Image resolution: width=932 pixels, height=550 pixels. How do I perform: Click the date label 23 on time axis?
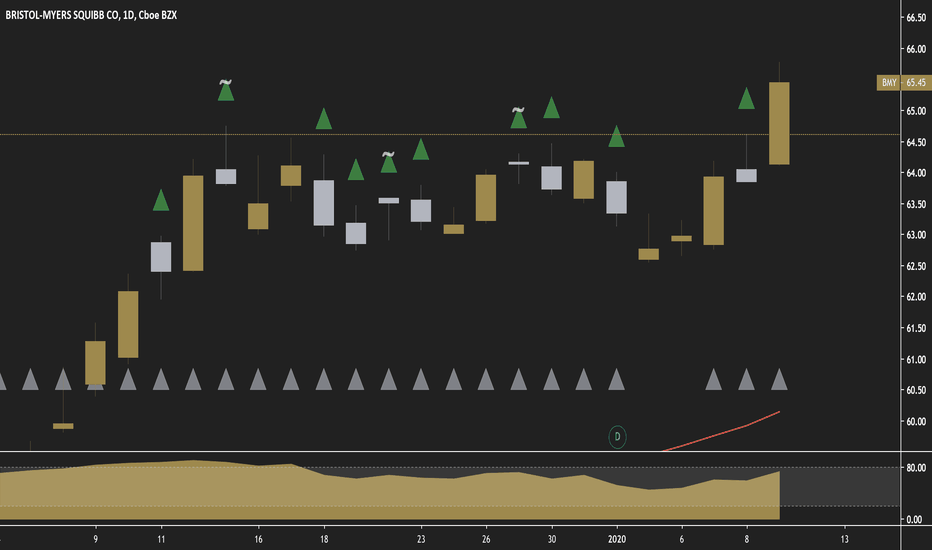coord(421,539)
